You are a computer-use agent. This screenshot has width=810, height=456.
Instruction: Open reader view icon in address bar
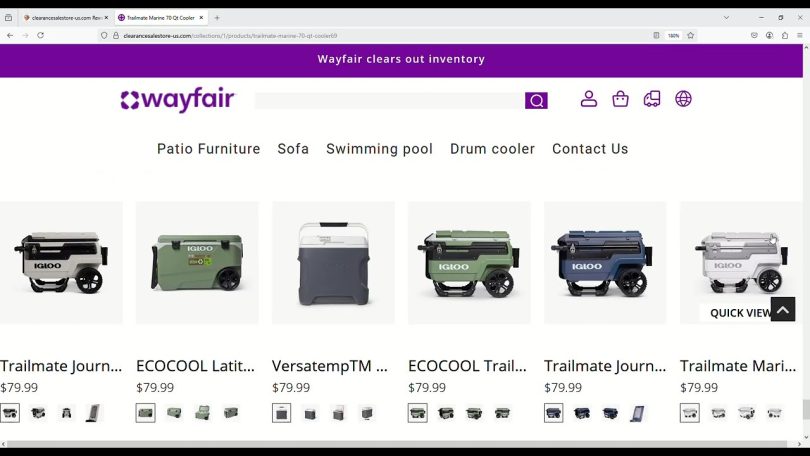coord(656,36)
